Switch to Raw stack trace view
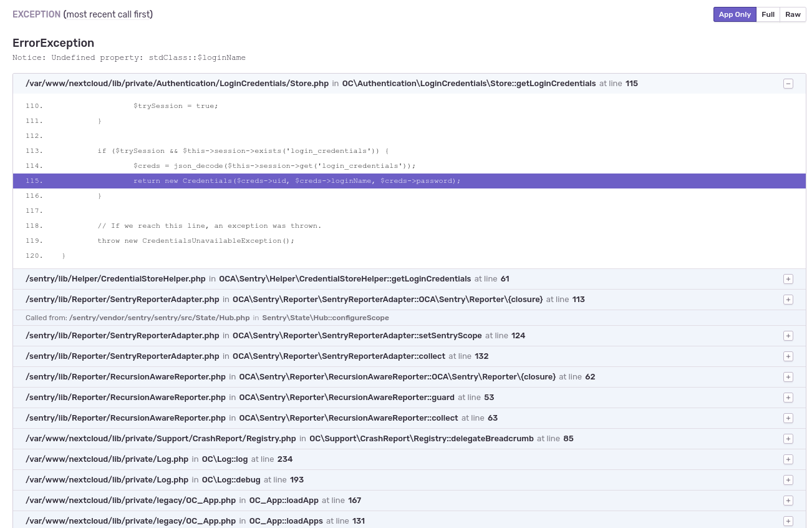The image size is (812, 528). [793, 14]
